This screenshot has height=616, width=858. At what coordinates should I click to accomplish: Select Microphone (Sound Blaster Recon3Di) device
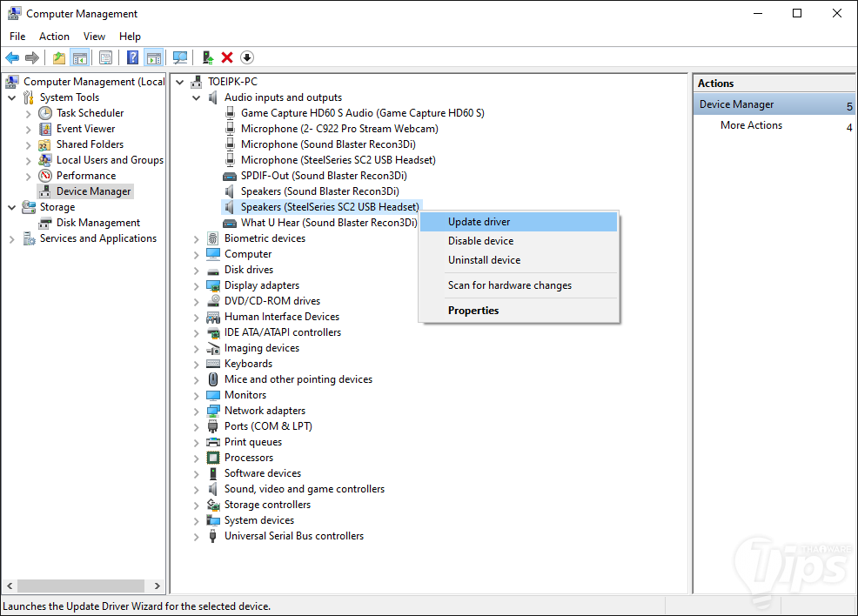pyautogui.click(x=328, y=144)
